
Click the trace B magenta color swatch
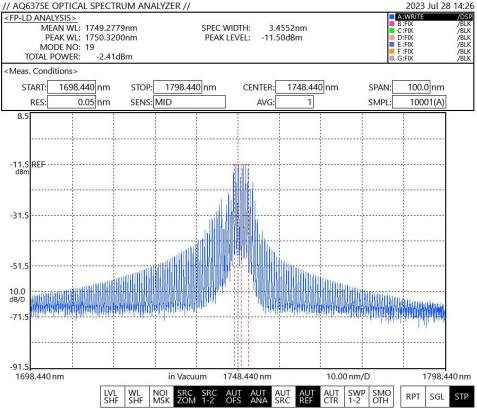point(392,24)
